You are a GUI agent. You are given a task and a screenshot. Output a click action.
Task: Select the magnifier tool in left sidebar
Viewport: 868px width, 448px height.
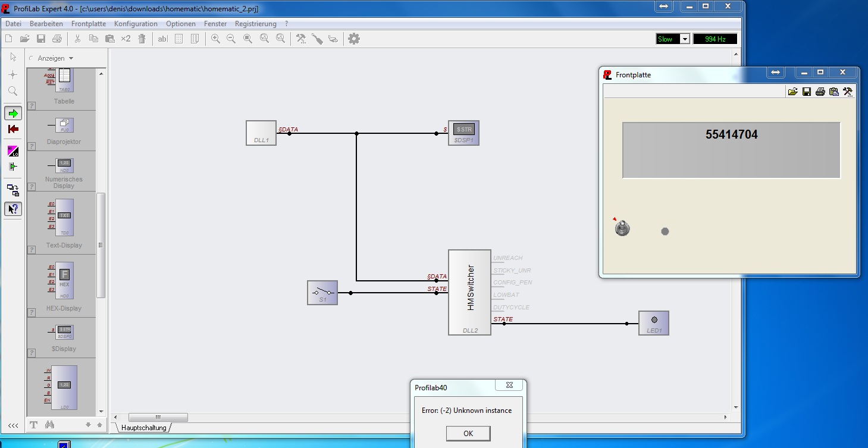click(x=13, y=91)
